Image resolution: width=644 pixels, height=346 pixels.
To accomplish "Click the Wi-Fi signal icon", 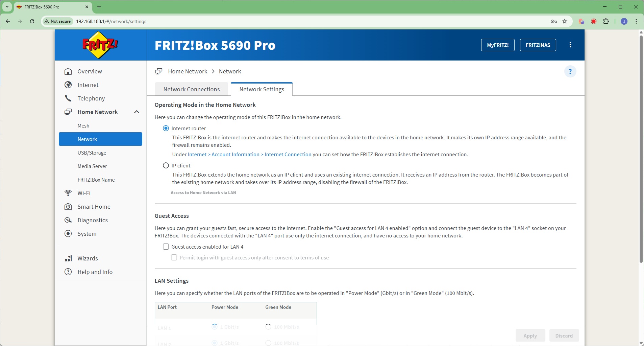I will click(68, 193).
